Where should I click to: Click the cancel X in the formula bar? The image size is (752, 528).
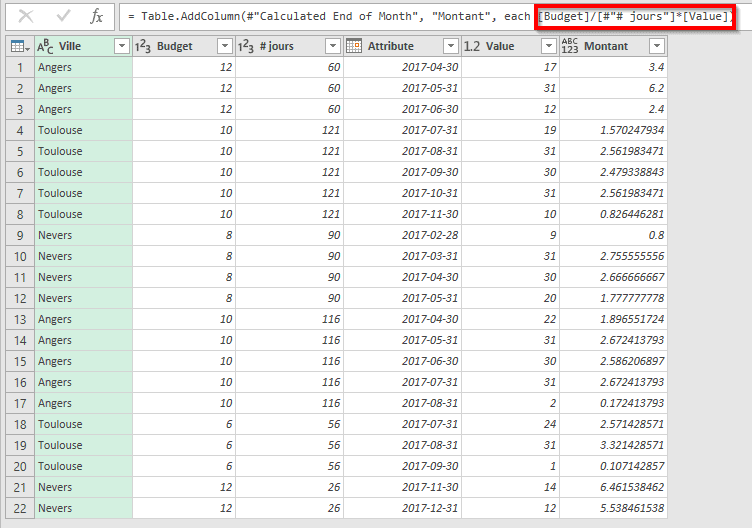click(x=27, y=16)
